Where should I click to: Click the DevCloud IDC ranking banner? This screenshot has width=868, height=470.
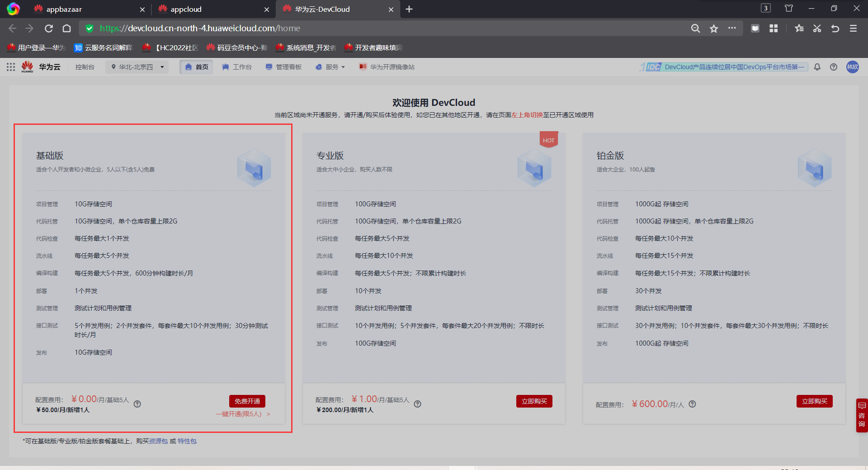[x=724, y=67]
